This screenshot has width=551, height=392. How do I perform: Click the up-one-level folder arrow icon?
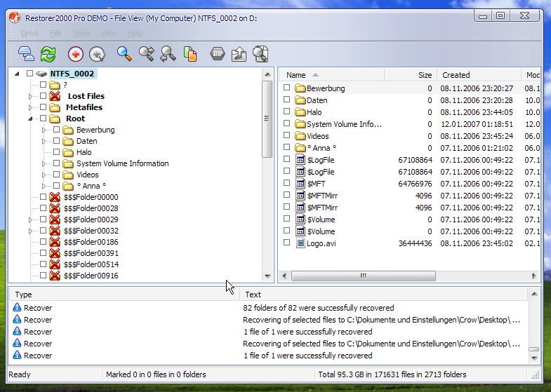pos(239,54)
